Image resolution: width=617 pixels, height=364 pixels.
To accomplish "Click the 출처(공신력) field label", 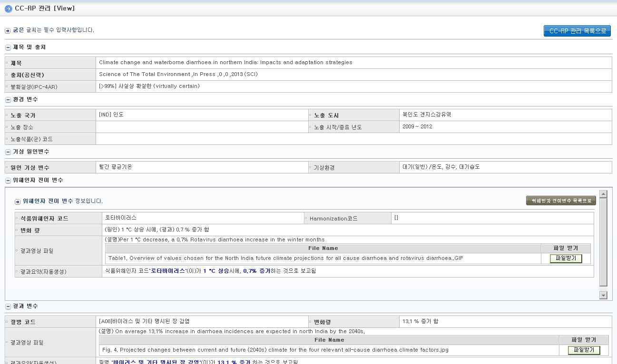I will click(x=27, y=75).
